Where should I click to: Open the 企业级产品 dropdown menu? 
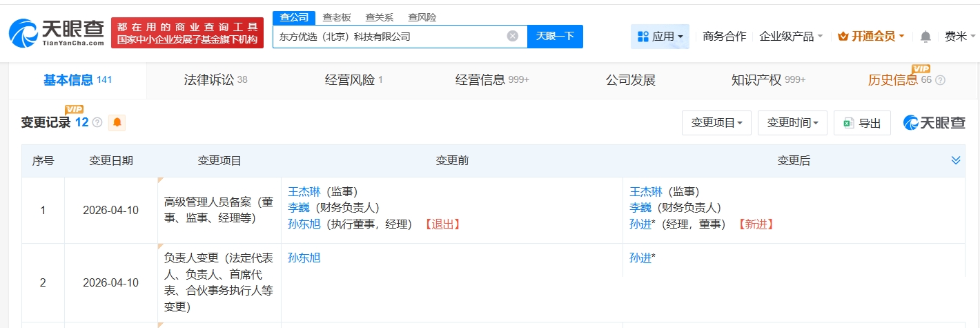(791, 37)
